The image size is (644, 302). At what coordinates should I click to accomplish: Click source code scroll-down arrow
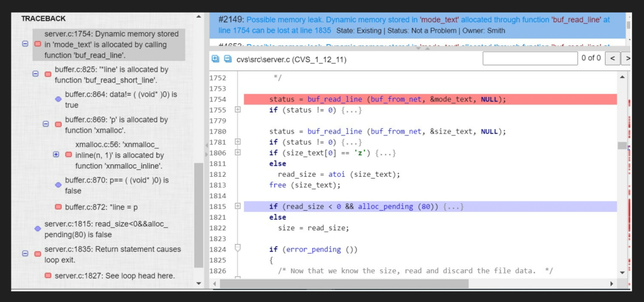pyautogui.click(x=622, y=272)
